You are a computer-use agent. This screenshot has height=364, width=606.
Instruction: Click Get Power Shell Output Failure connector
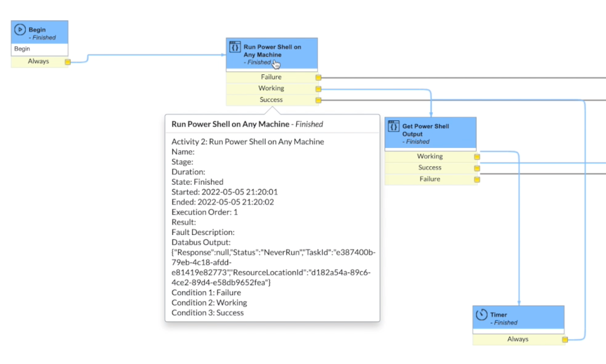[477, 180]
